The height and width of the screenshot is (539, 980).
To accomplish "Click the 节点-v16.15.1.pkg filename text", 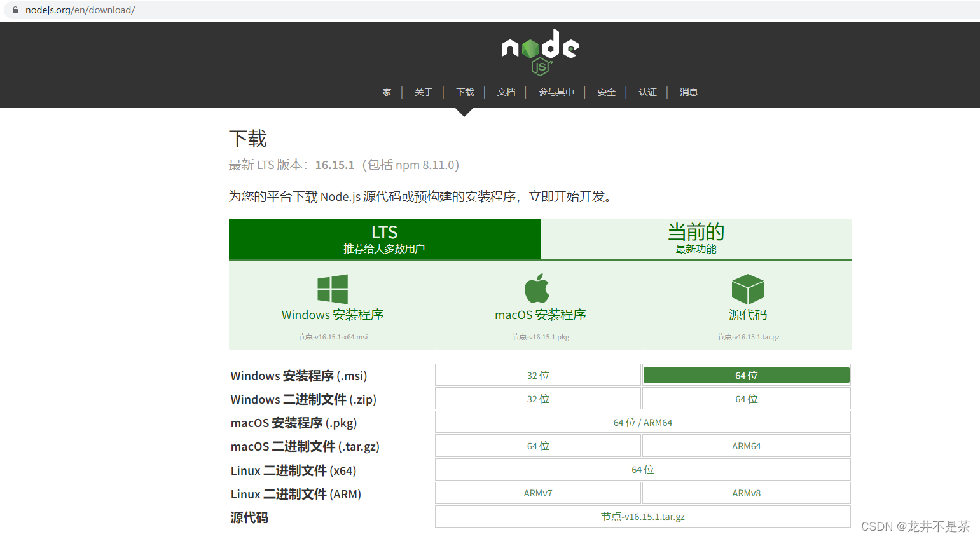I will (x=541, y=337).
